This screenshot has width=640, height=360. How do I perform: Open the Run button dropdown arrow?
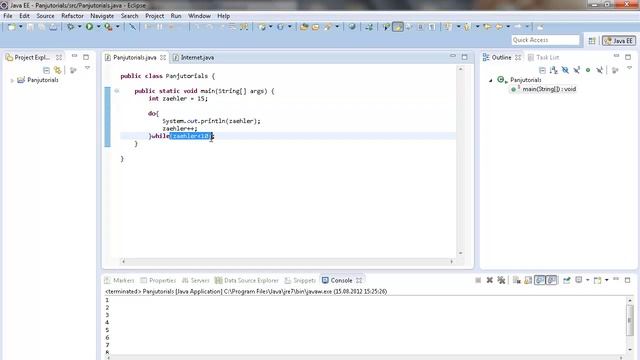(98, 27)
